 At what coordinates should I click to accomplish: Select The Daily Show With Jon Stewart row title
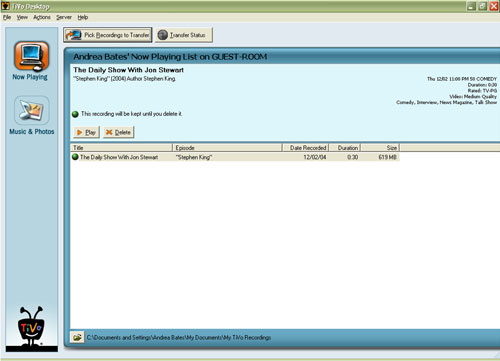pos(119,157)
